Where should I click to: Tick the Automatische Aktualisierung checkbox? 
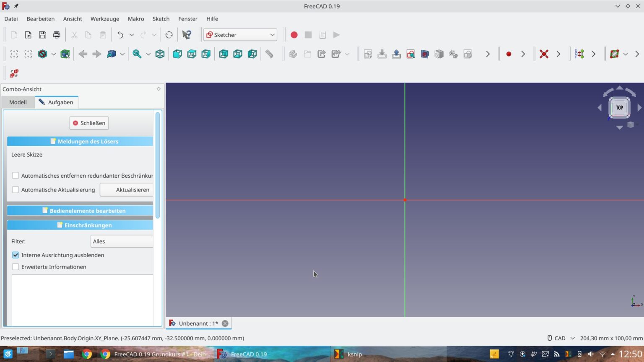point(16,190)
